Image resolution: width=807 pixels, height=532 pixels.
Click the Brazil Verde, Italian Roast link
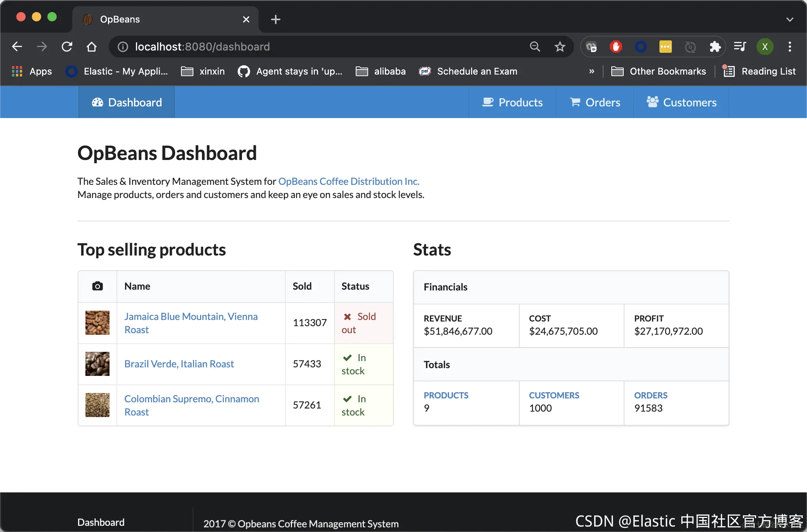click(x=179, y=364)
